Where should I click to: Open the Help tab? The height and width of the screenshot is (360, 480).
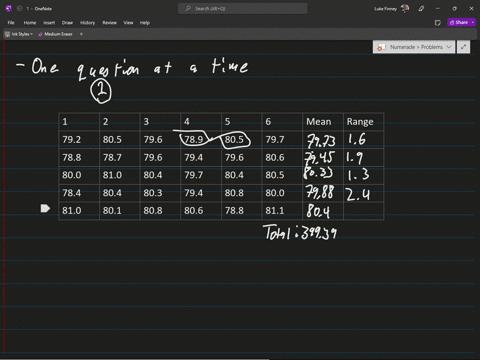145,23
